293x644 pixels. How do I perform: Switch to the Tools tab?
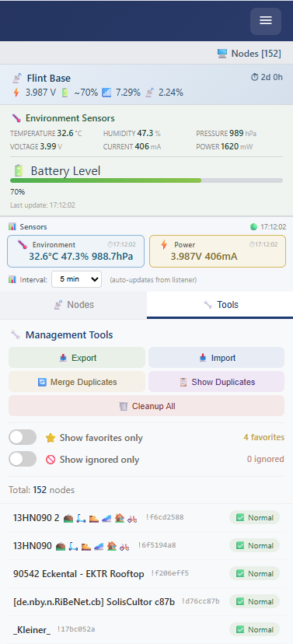[x=220, y=305]
